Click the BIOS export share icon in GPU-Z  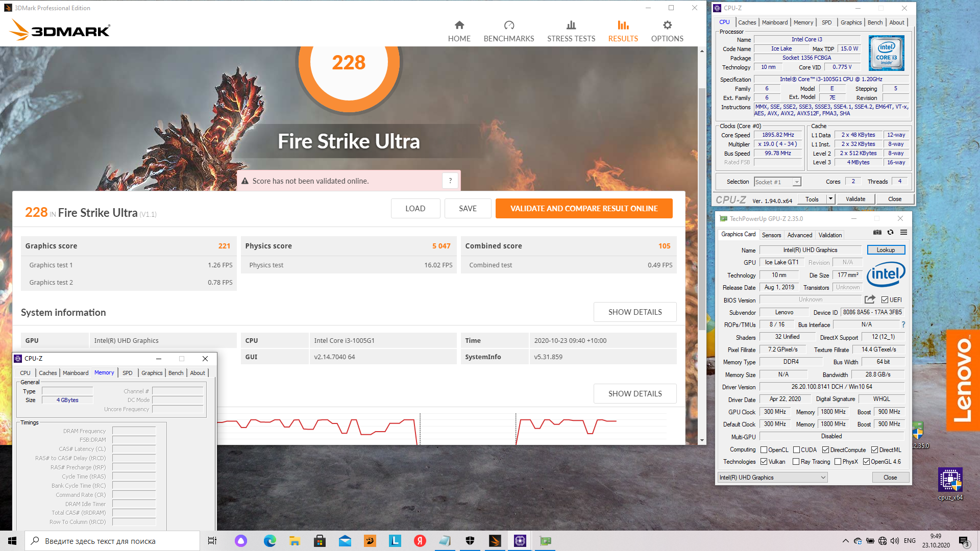(870, 299)
